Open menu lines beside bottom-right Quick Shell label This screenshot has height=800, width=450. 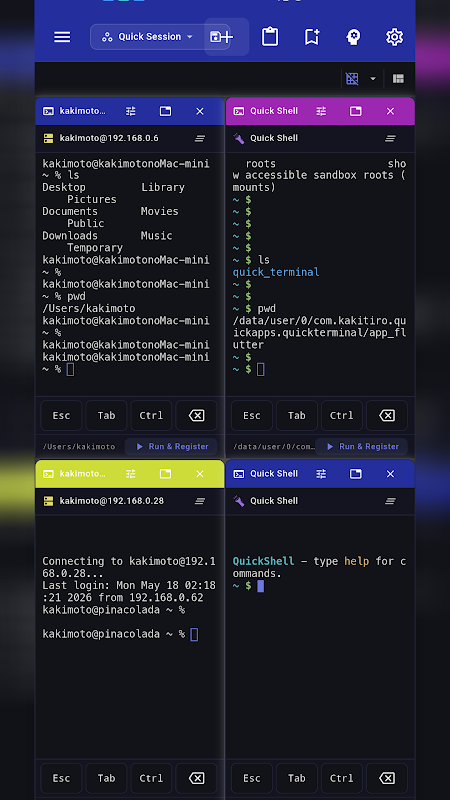(x=390, y=501)
